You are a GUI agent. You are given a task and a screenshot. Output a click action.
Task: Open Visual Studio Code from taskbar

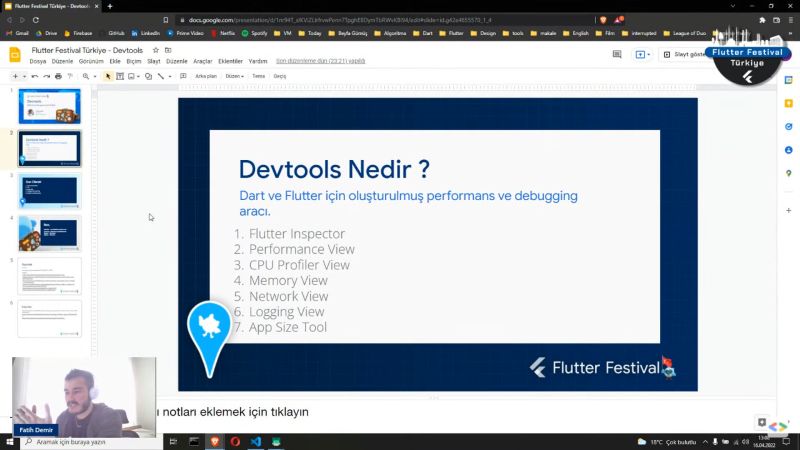click(x=256, y=442)
